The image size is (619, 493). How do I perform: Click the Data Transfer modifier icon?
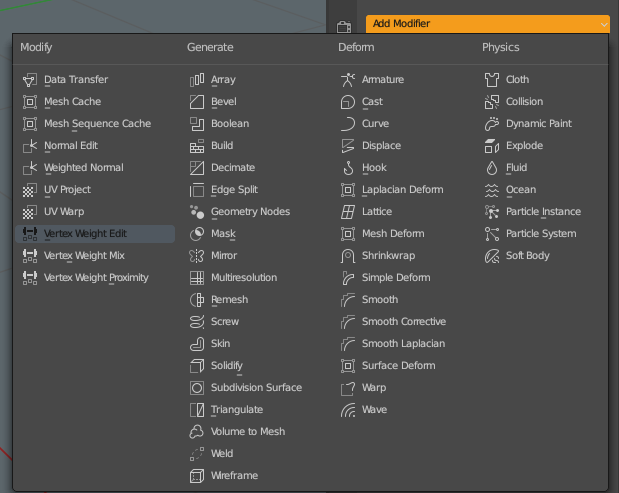pyautogui.click(x=30, y=80)
